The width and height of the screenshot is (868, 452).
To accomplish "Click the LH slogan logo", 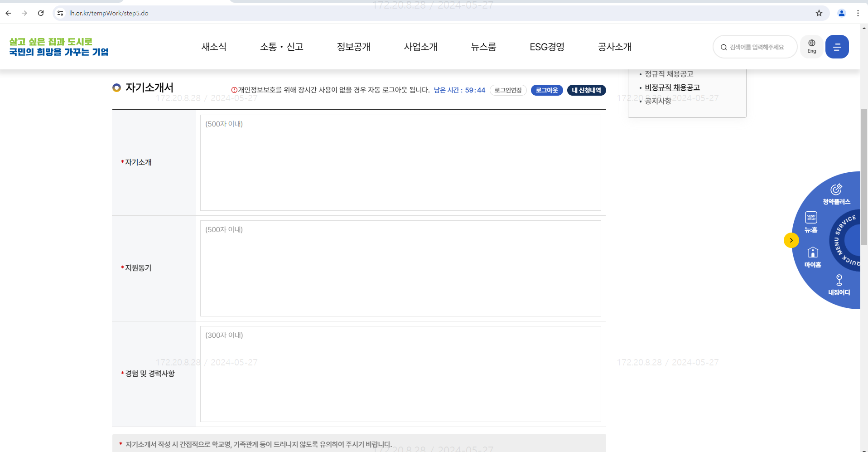I will tap(59, 47).
